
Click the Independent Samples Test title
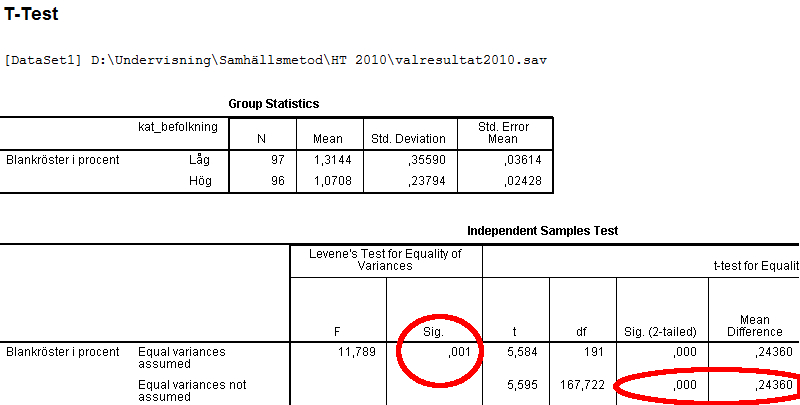point(542,230)
